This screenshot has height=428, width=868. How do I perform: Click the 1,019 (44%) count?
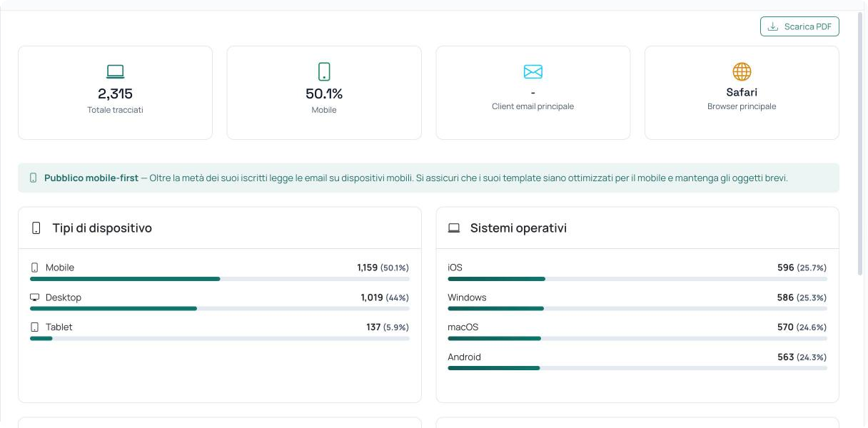(385, 297)
